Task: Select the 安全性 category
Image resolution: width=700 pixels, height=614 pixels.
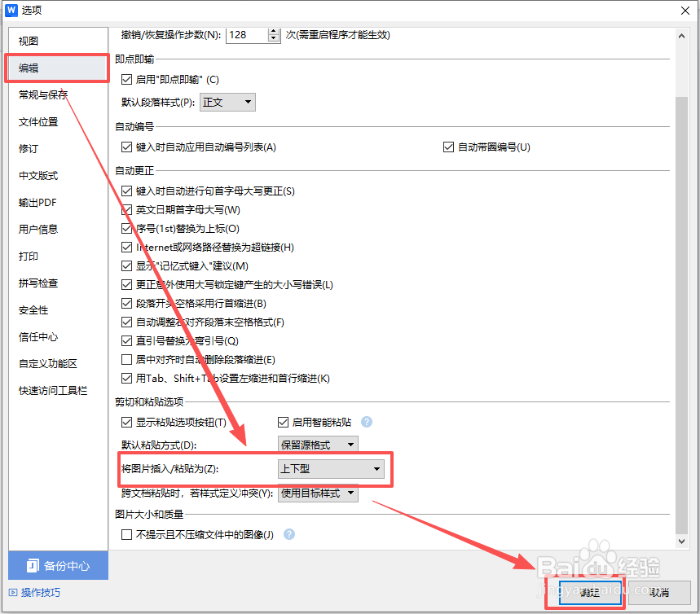Action: click(x=58, y=310)
